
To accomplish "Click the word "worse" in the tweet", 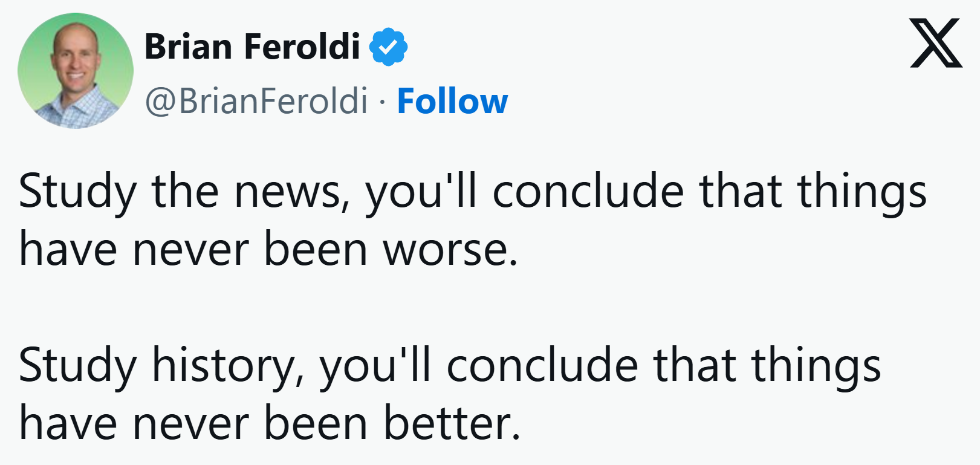I will (x=450, y=249).
